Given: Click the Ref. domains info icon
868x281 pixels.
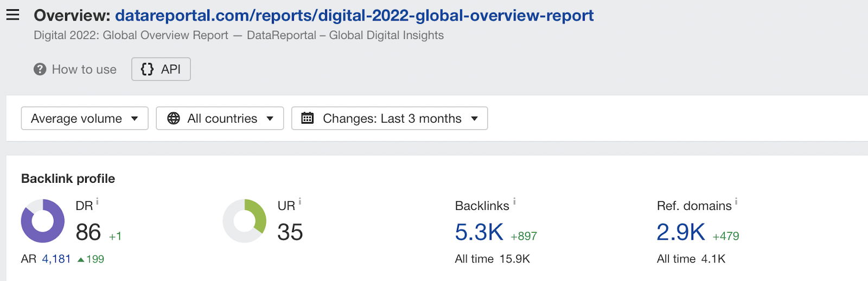Looking at the screenshot, I should (x=736, y=202).
